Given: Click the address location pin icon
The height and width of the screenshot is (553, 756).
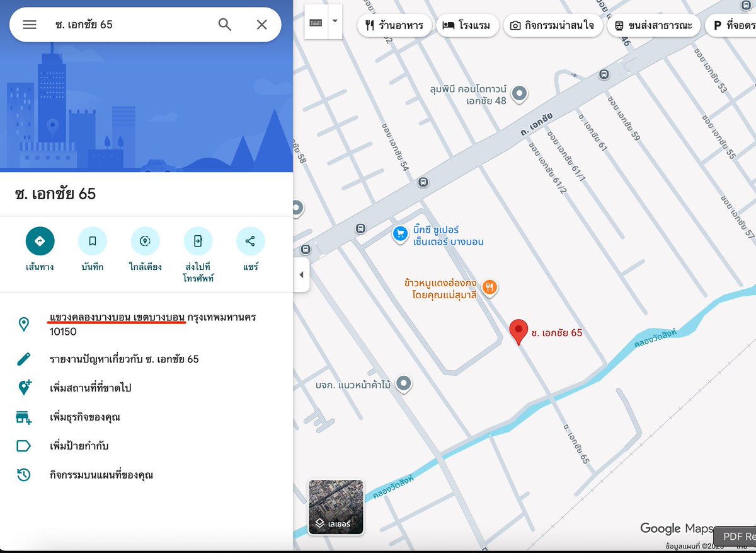Looking at the screenshot, I should click(24, 324).
